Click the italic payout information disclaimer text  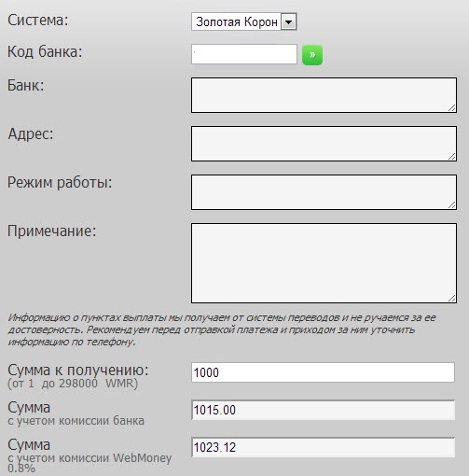pos(222,329)
